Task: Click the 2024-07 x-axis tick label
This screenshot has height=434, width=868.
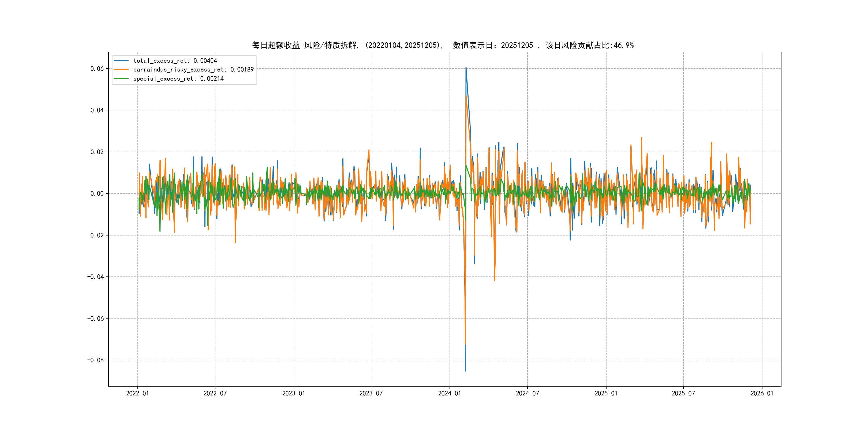Action: [527, 393]
